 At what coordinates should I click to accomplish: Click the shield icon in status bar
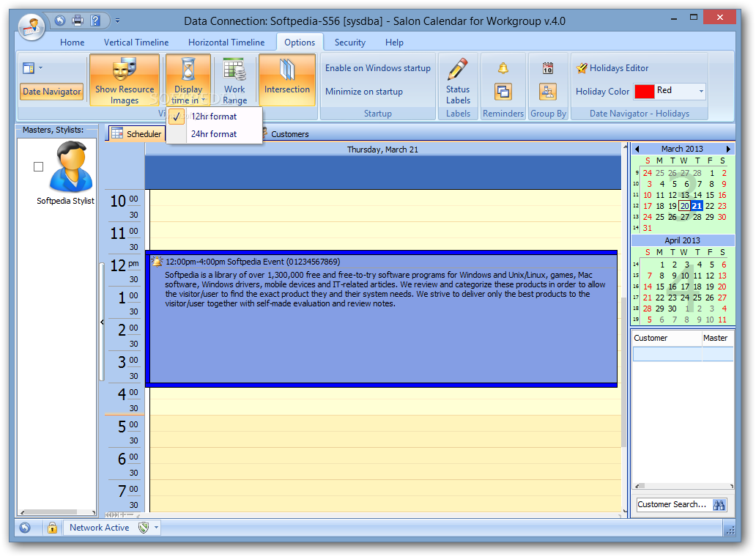click(x=143, y=528)
